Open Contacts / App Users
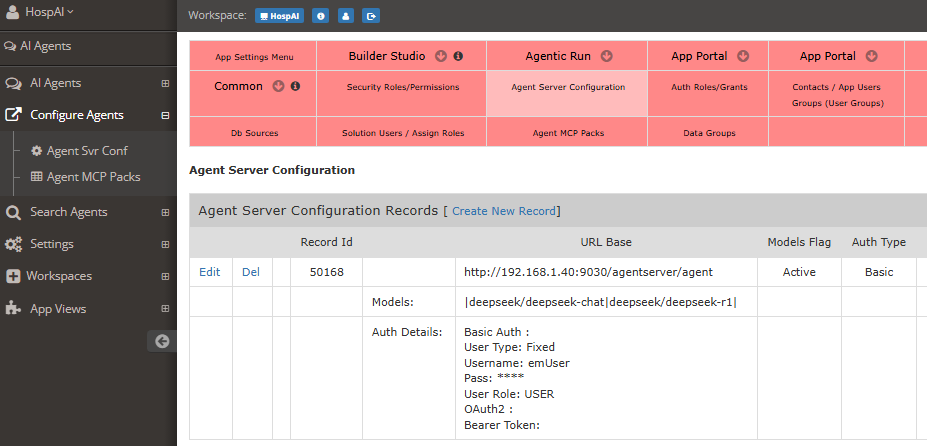This screenshot has height=446, width=927. point(836,87)
